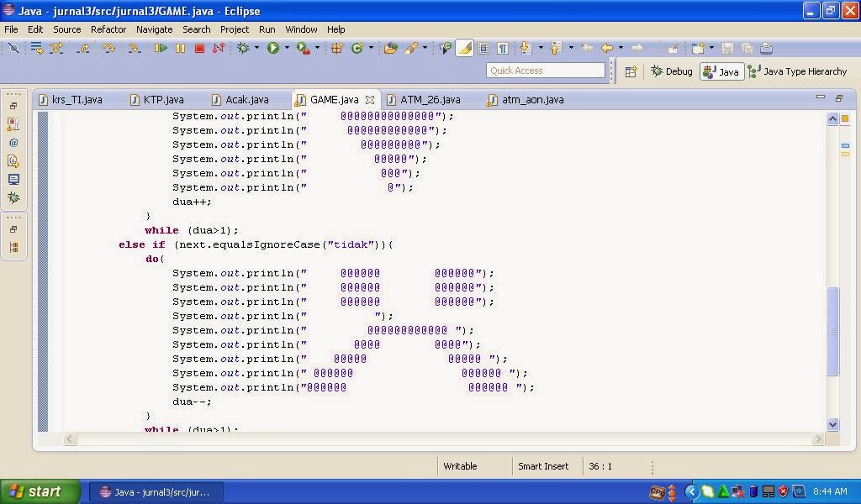Open the New wizard dropdown arrow
This screenshot has width=861, height=504.
click(x=371, y=49)
